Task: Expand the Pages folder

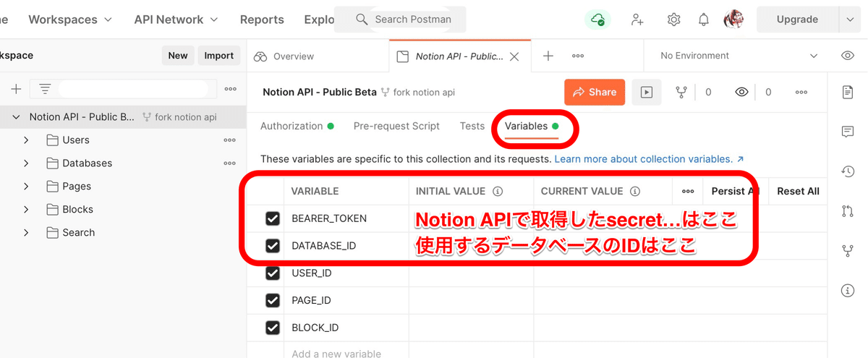Action: pyautogui.click(x=26, y=186)
